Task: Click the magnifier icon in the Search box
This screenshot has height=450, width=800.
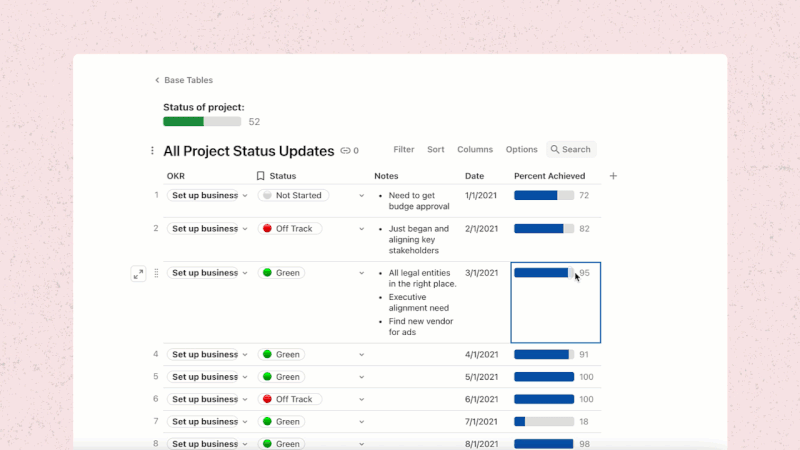Action: (555, 150)
